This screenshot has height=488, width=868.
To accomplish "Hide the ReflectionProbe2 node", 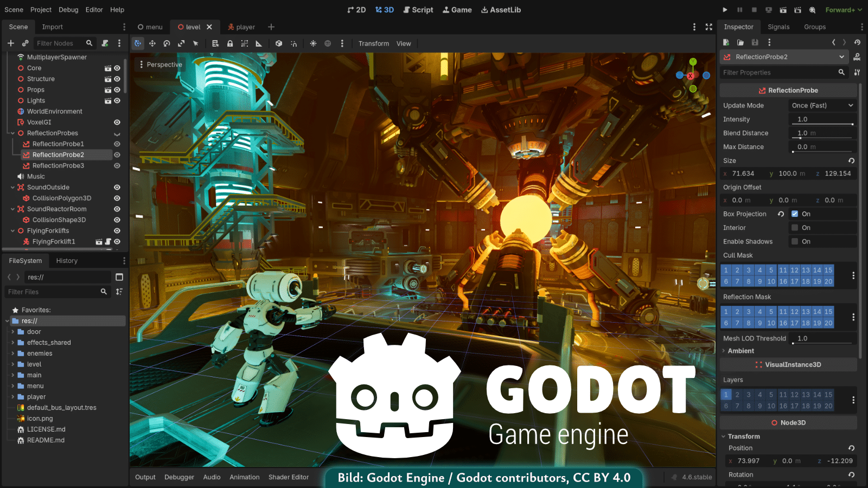I will point(117,155).
